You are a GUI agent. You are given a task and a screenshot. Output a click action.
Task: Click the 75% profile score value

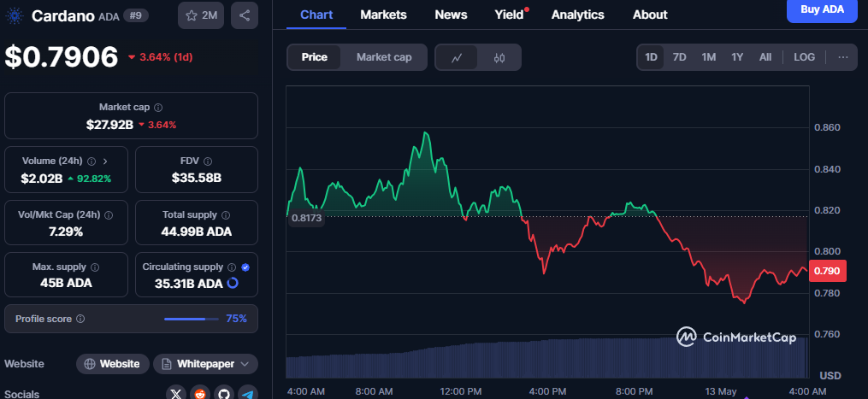tap(236, 319)
